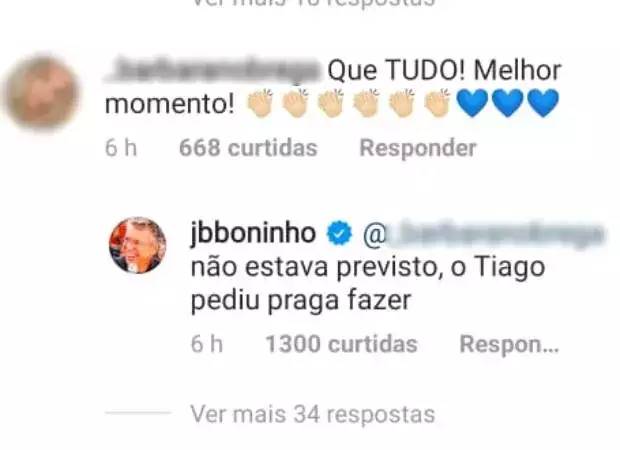
Task: Click the '6 h' timestamp on the top comment
Action: (x=121, y=148)
